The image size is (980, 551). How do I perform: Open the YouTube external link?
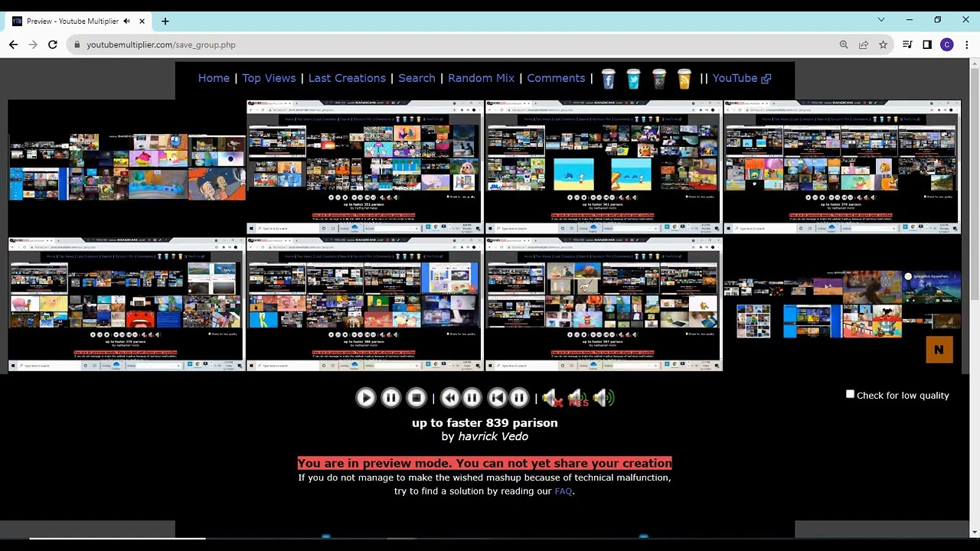pyautogui.click(x=741, y=78)
